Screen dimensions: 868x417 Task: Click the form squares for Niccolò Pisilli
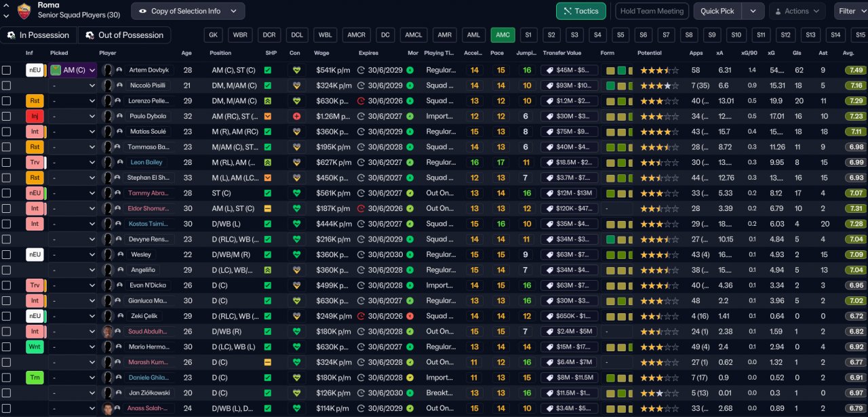click(619, 85)
